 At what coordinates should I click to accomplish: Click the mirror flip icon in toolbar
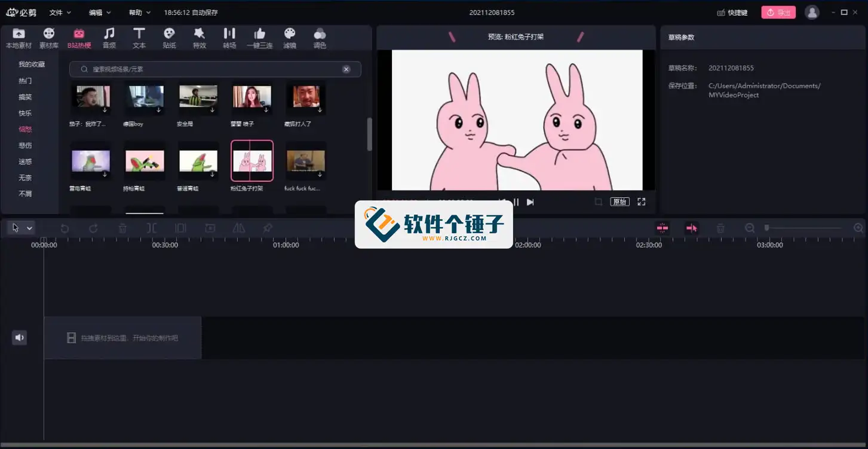click(x=238, y=228)
